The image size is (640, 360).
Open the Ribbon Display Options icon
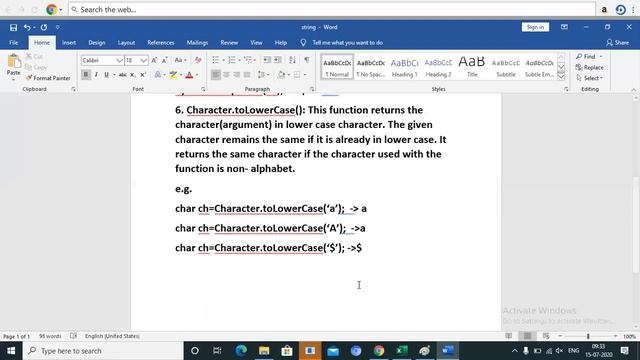[x=564, y=27]
